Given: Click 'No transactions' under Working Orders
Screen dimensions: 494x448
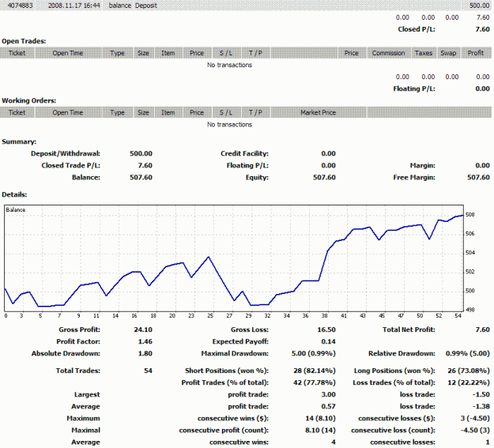Looking at the screenshot, I should click(230, 125).
